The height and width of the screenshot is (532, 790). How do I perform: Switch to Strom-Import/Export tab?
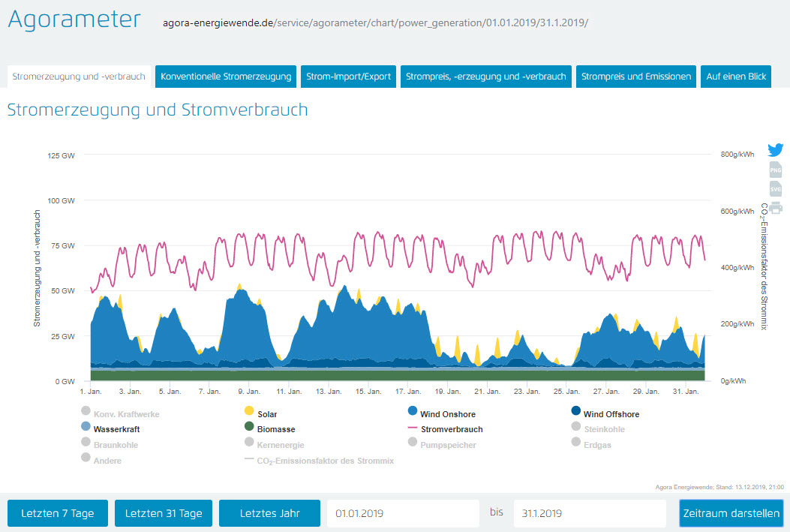pos(348,77)
